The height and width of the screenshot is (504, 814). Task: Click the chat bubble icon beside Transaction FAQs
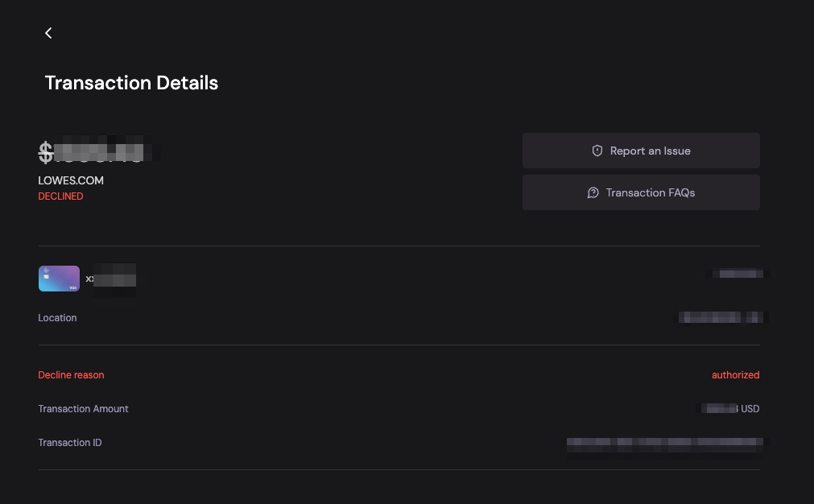coord(593,192)
